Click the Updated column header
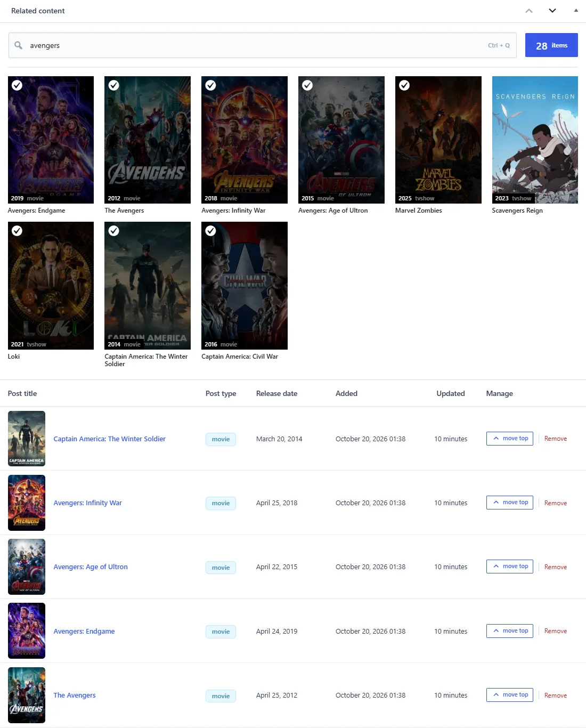The image size is (586, 728). [x=451, y=393]
